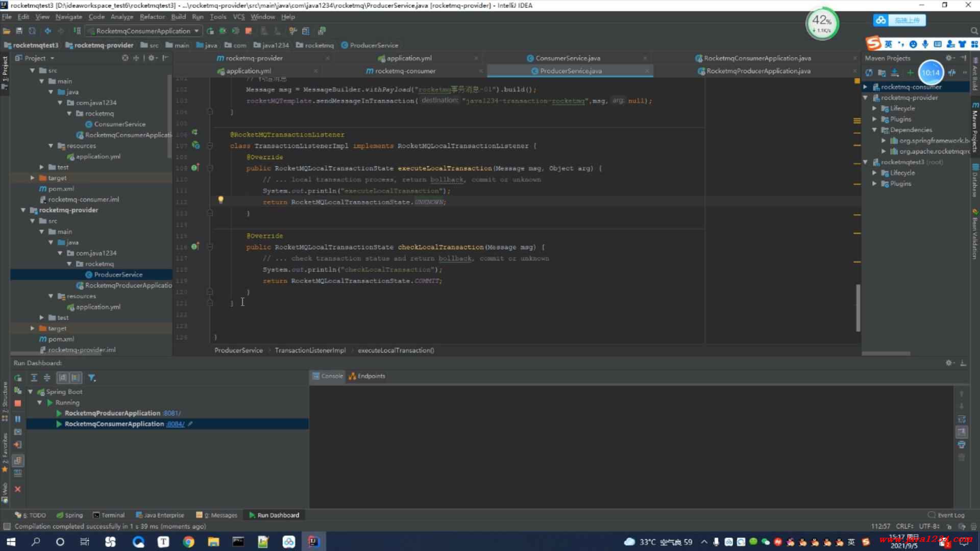Image resolution: width=980 pixels, height=551 pixels.
Task: Open the Build menu
Action: coord(178,17)
